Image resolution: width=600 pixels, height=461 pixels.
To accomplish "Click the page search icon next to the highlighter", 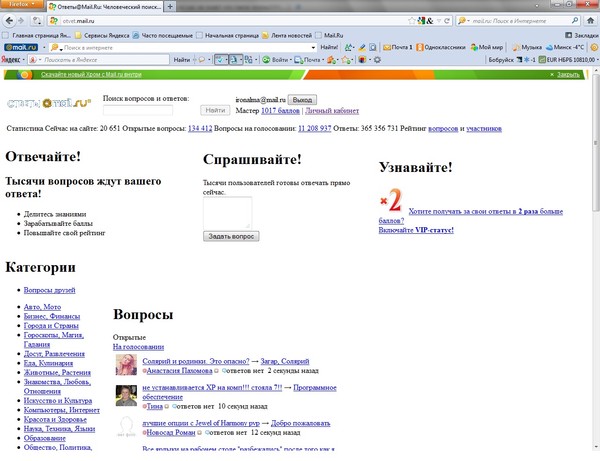I will 373,47.
